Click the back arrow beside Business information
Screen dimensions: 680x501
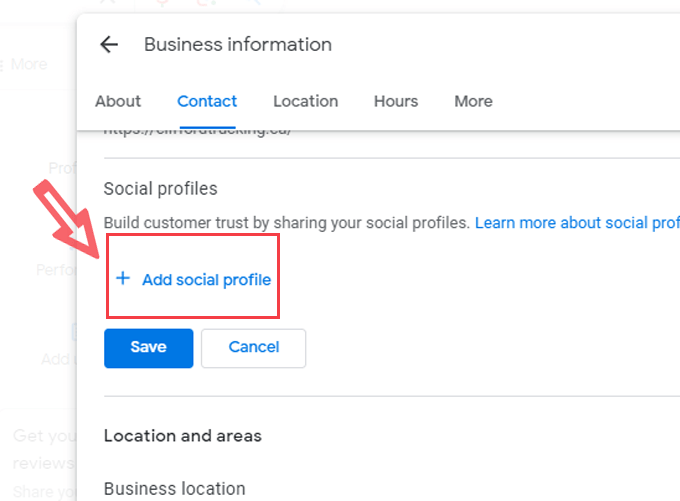[109, 45]
